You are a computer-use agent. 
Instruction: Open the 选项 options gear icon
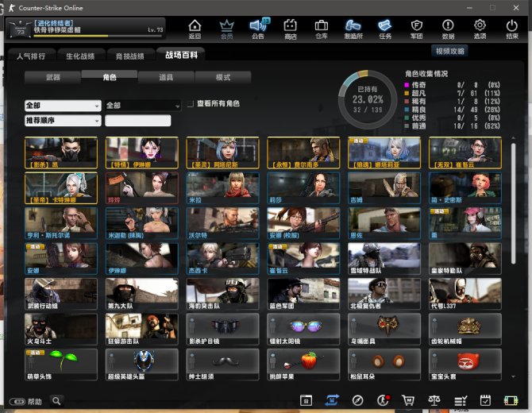(480, 29)
